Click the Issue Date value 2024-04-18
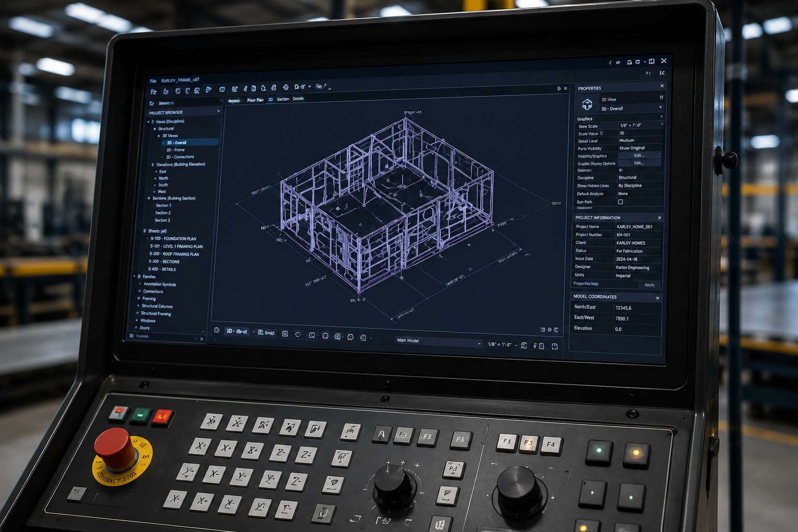The width and height of the screenshot is (798, 532). (639, 259)
